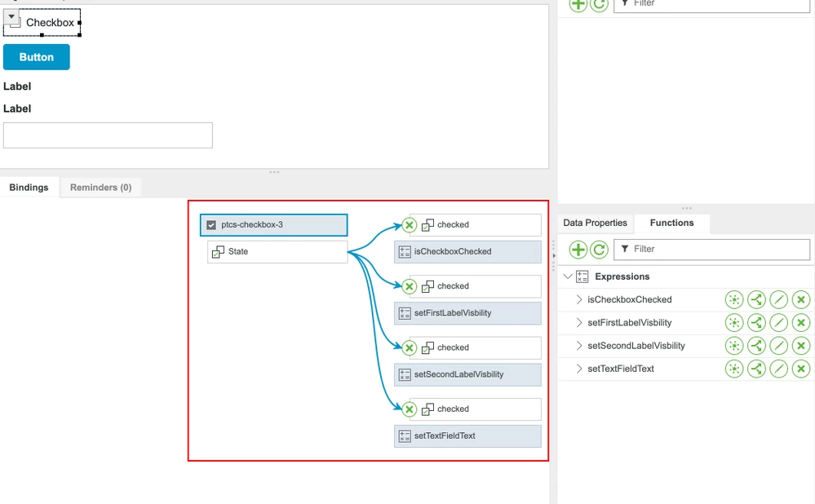Image resolution: width=815 pixels, height=504 pixels.
Task: Switch to the Bindings tab
Action: (29, 188)
